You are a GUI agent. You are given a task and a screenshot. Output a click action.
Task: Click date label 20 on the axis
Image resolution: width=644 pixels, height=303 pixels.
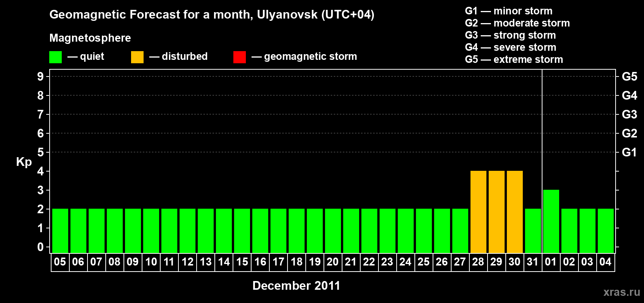(x=333, y=262)
